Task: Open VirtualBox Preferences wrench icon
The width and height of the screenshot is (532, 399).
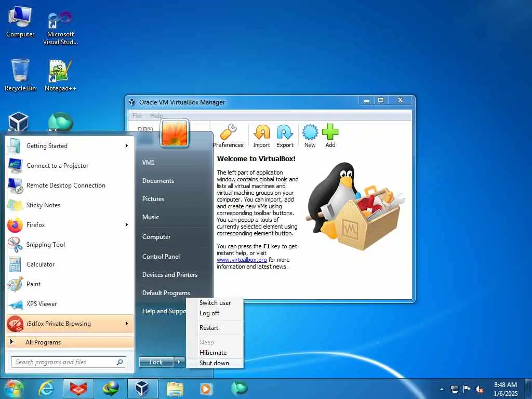Action: pos(229,132)
